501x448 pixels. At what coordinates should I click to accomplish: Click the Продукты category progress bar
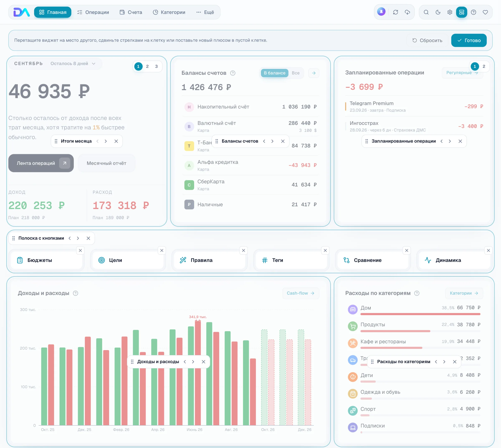click(420, 331)
